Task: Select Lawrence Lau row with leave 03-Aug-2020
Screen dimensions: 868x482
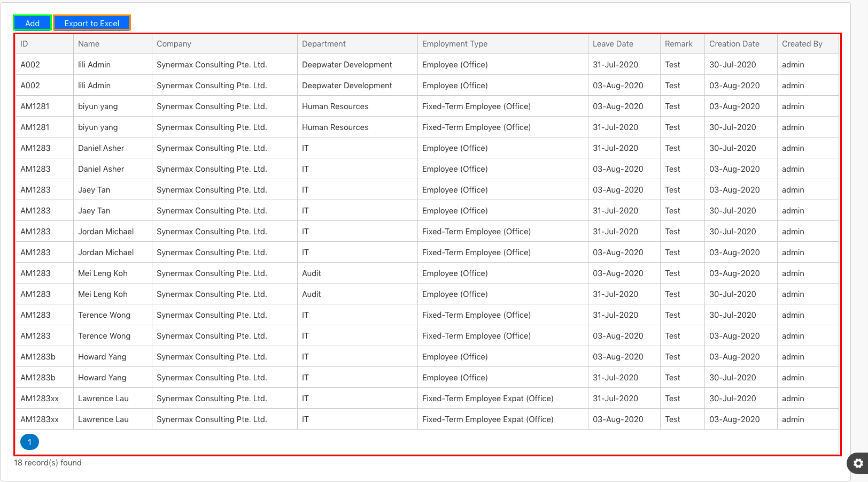Action: (x=427, y=419)
